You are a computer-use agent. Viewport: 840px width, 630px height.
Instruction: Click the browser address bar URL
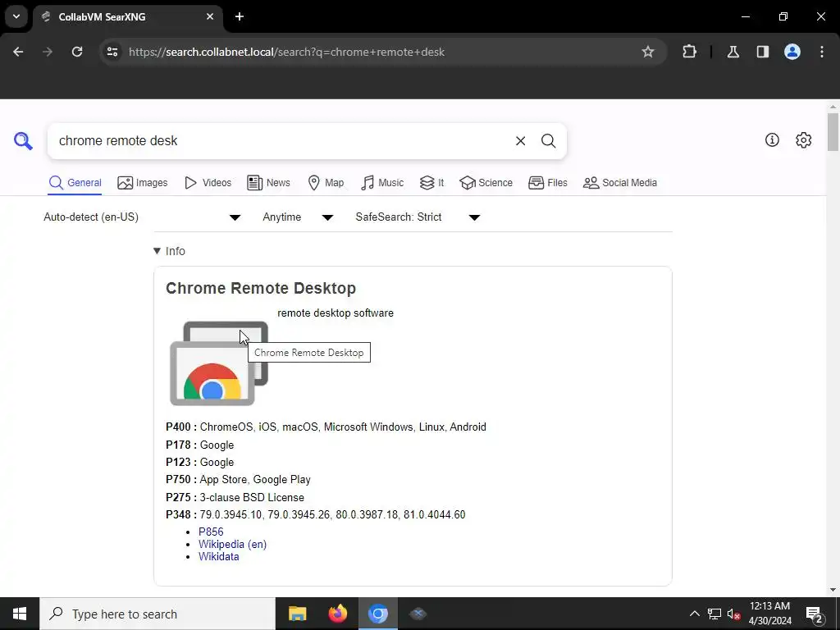click(x=286, y=52)
